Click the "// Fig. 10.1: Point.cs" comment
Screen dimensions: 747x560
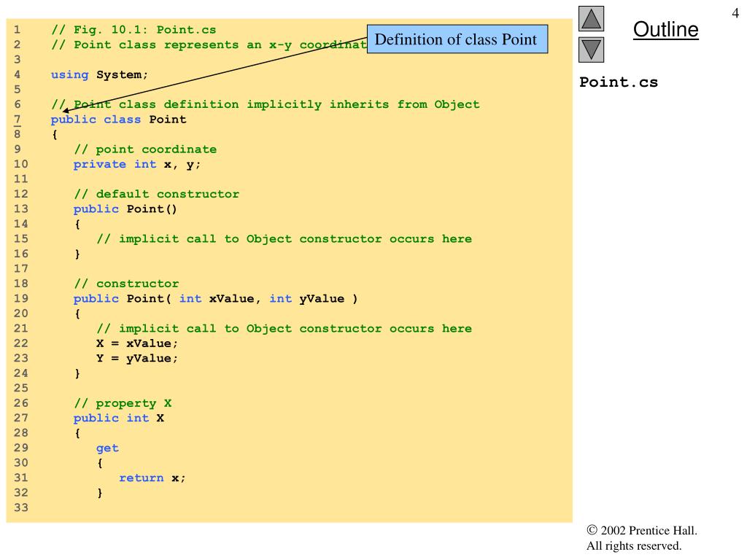[x=133, y=30]
